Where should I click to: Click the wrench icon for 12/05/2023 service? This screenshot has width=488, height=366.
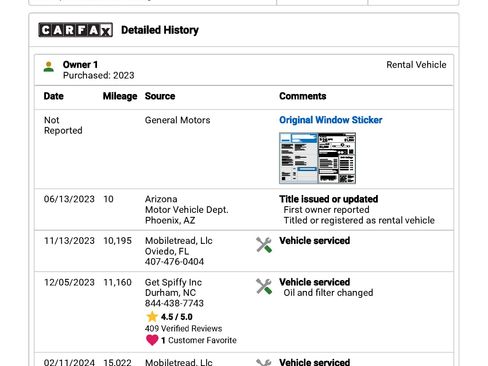(264, 286)
